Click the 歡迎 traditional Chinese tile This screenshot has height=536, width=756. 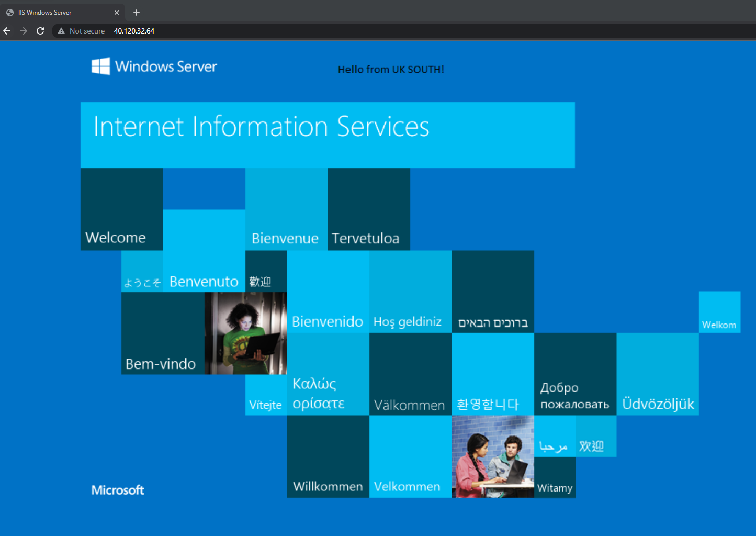266,271
